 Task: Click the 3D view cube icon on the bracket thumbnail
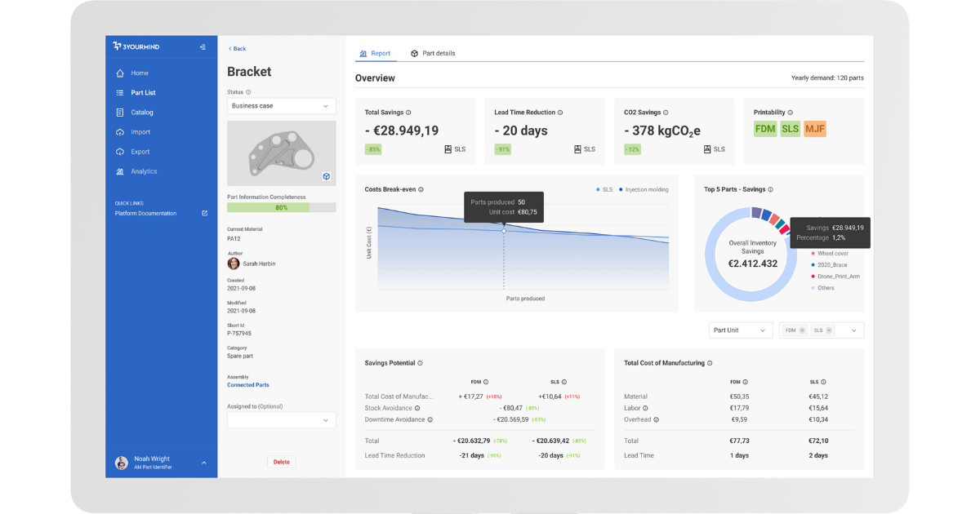coord(326,176)
